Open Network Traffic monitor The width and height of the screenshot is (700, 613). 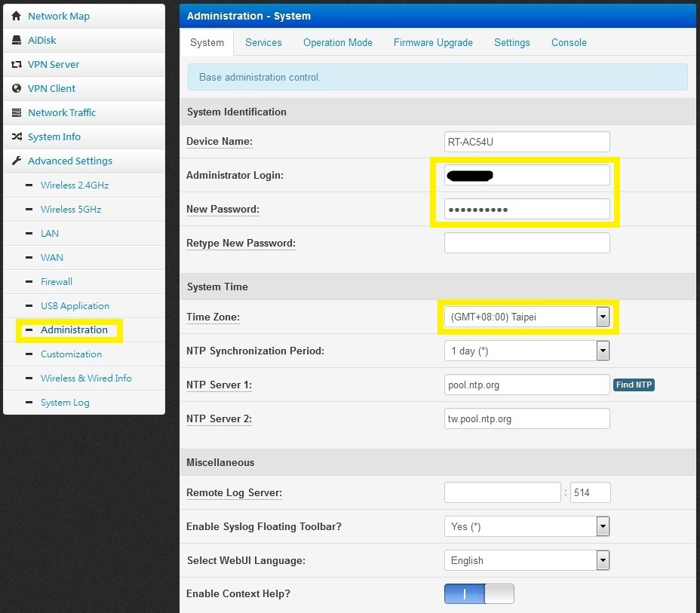[x=62, y=112]
